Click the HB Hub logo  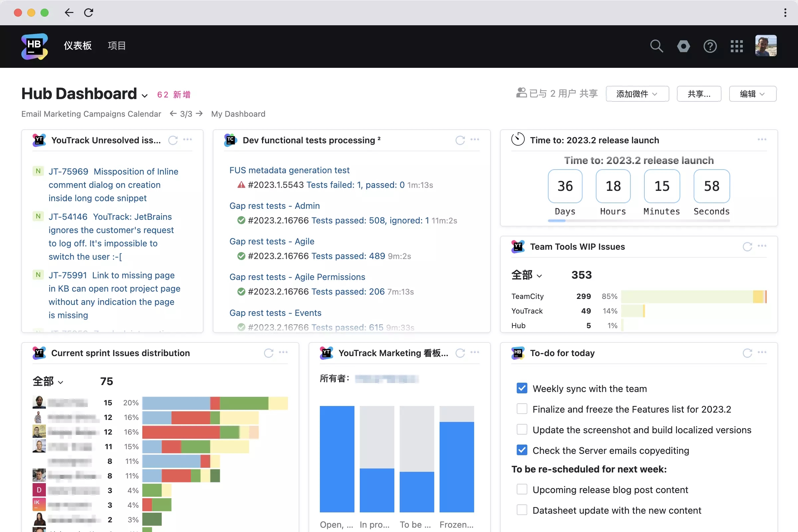[x=34, y=47]
